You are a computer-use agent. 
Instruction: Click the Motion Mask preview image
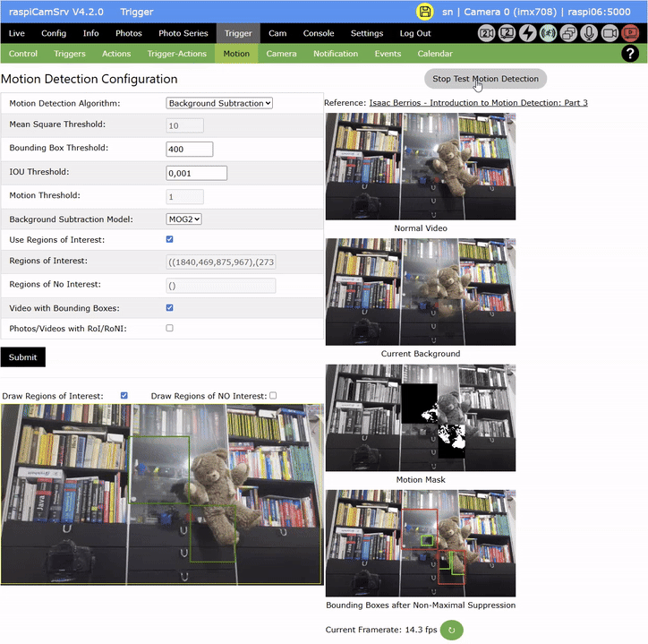[x=421, y=418]
